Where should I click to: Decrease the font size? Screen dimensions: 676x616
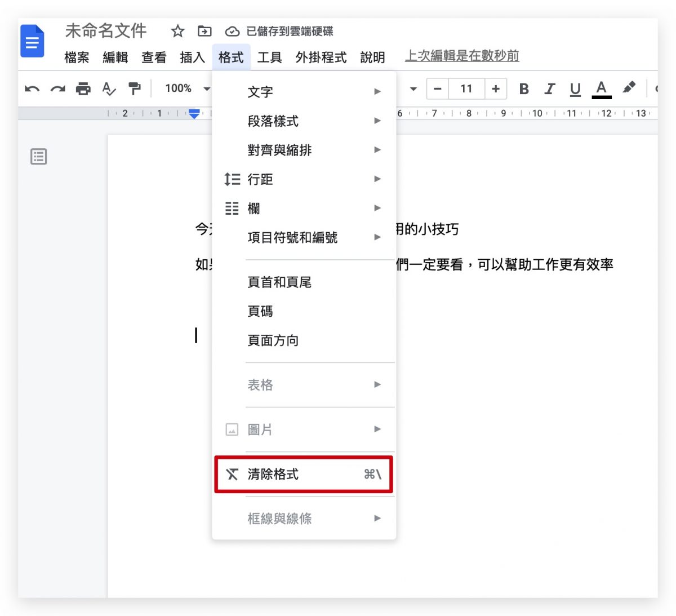pos(438,88)
